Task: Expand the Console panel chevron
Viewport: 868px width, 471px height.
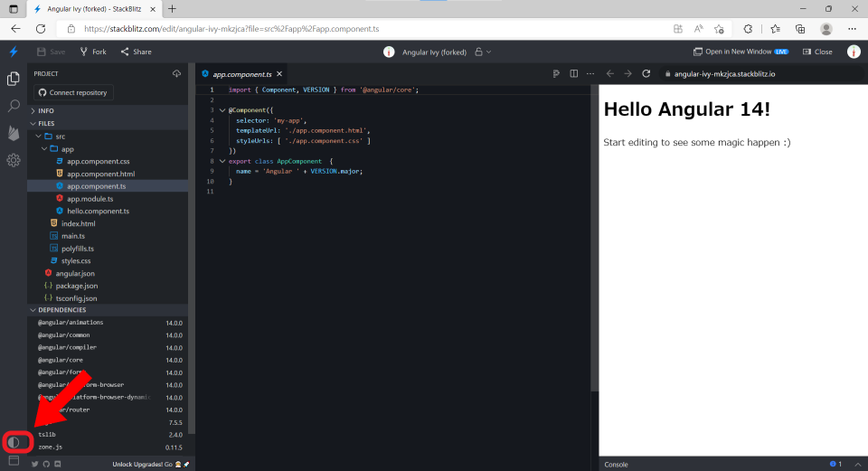Action: pyautogui.click(x=858, y=465)
